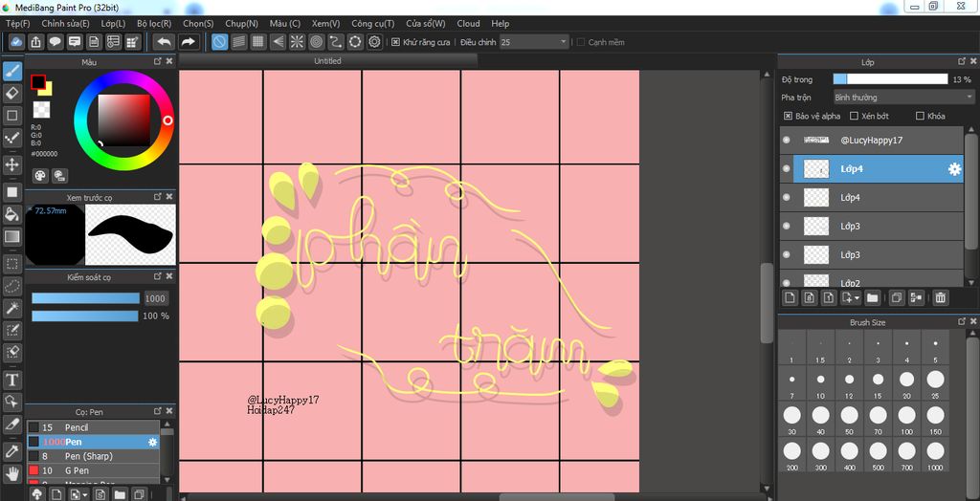Screen dimensions: 980x501
Task: Enable the curve snap guide
Action: 336,42
